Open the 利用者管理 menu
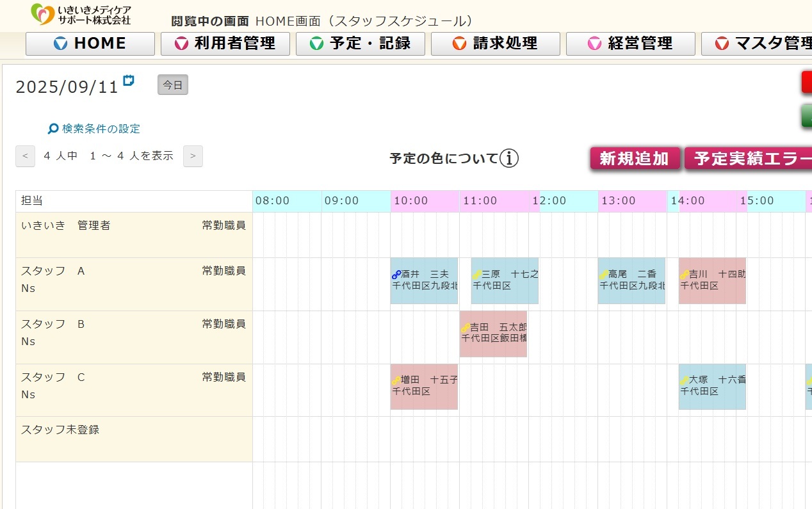This screenshot has width=812, height=509. point(225,44)
